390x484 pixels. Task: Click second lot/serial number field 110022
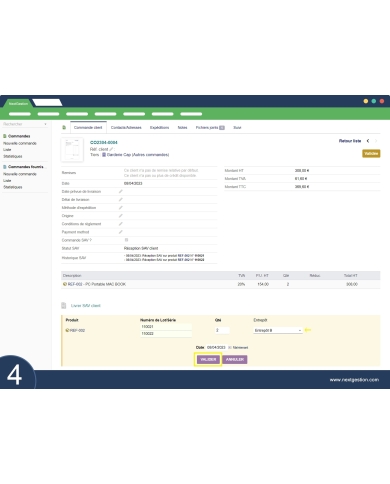point(166,333)
